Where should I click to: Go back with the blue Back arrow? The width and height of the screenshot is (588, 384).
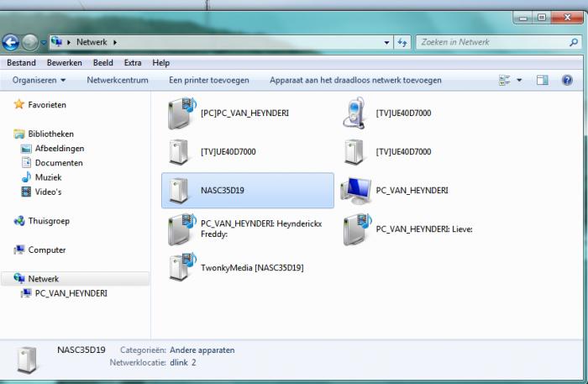10,42
